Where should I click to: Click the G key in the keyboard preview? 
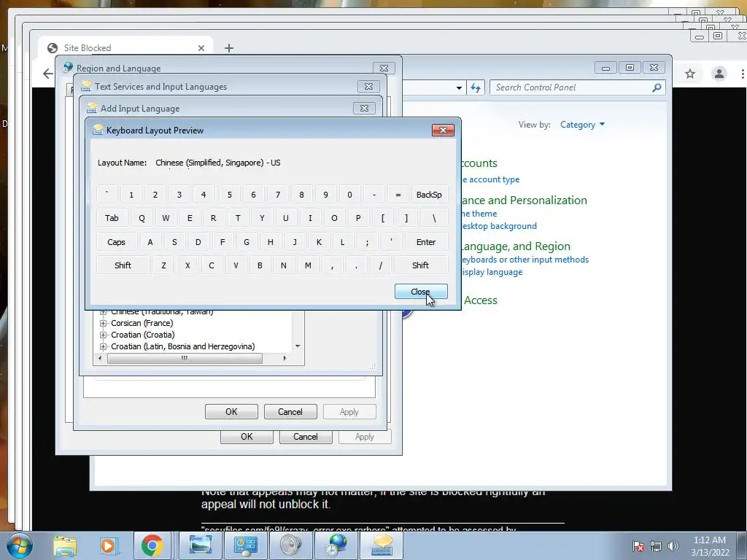(x=247, y=242)
